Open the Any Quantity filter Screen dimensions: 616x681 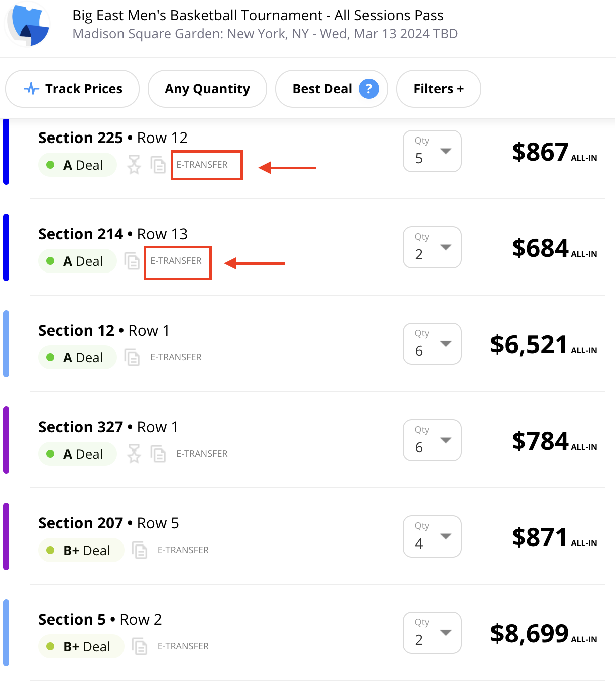click(207, 89)
